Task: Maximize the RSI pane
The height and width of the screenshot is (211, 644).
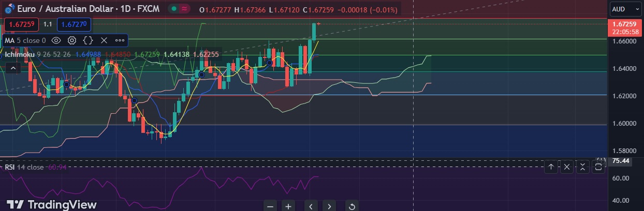Action: (598, 167)
